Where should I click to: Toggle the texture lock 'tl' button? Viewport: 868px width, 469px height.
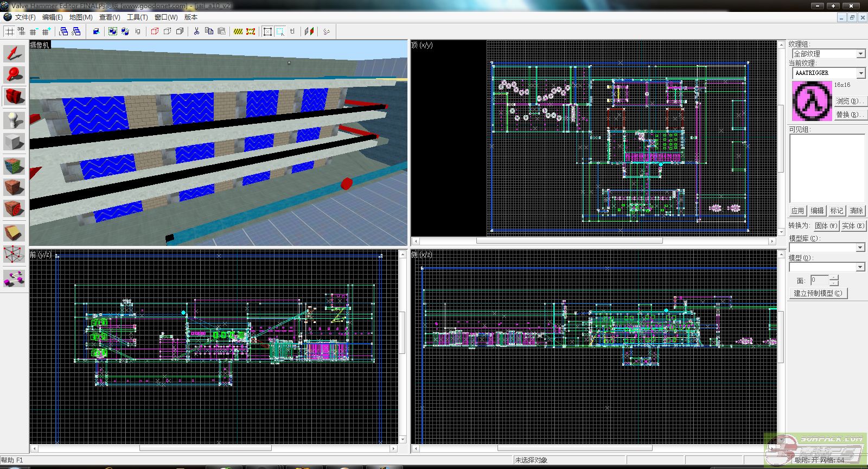tap(292, 31)
